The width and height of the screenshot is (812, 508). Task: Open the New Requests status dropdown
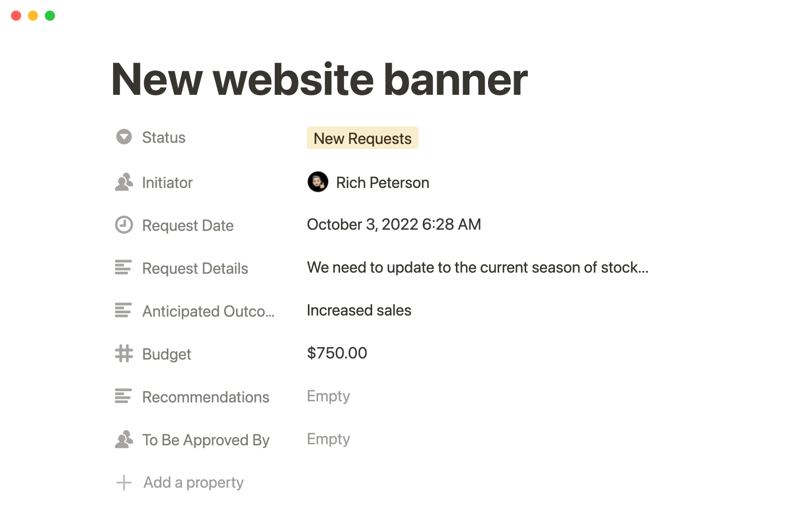(x=362, y=138)
